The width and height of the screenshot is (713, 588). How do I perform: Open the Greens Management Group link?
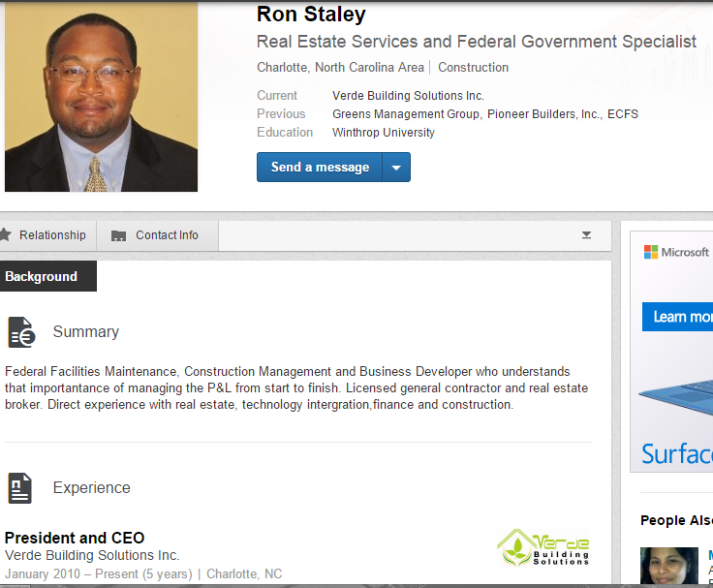[x=406, y=114]
